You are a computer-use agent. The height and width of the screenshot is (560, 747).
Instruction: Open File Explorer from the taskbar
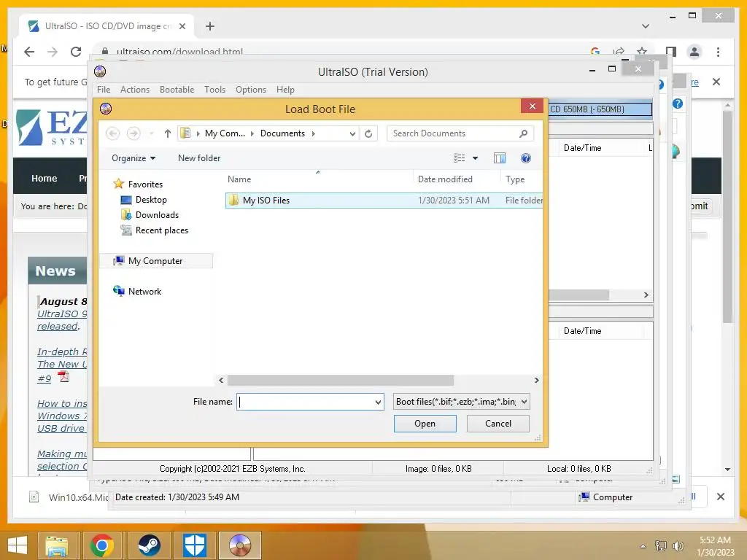[x=56, y=545]
